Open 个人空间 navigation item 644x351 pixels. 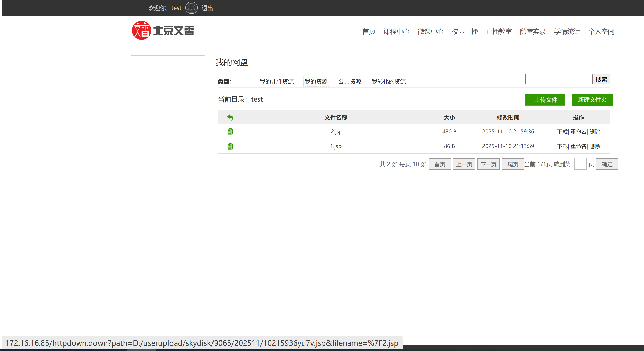click(x=601, y=31)
